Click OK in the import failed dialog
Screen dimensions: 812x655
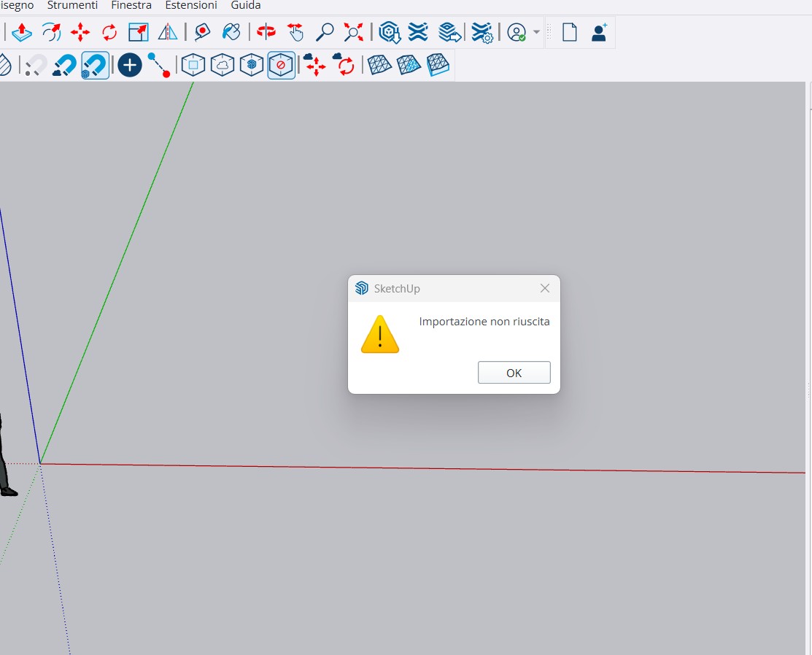click(514, 373)
